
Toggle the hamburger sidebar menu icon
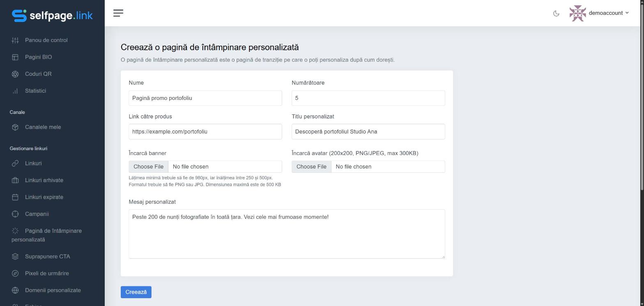(118, 13)
